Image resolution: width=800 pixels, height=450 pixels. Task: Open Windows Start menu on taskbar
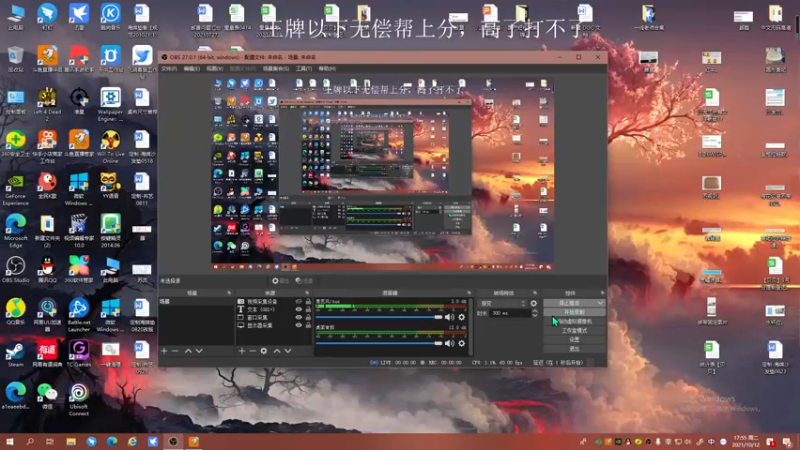pyautogui.click(x=10, y=441)
